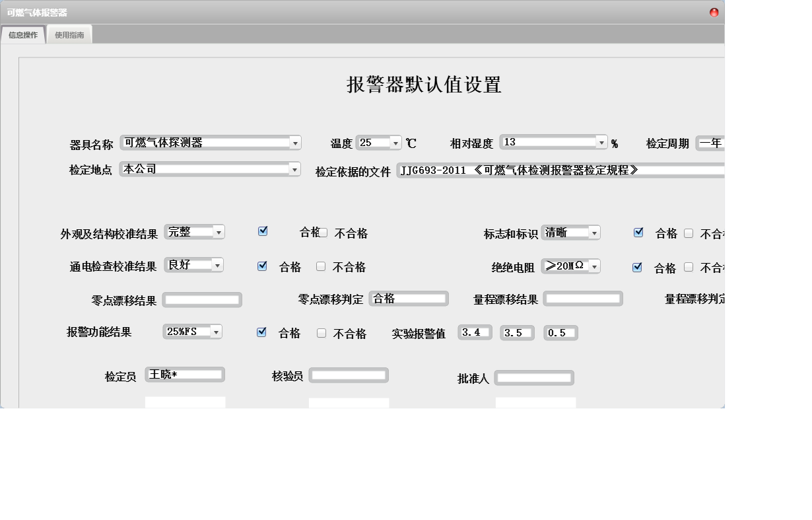
Task: Expand the 外观及结构校准结果 dropdown showing 完整
Action: pyautogui.click(x=219, y=232)
